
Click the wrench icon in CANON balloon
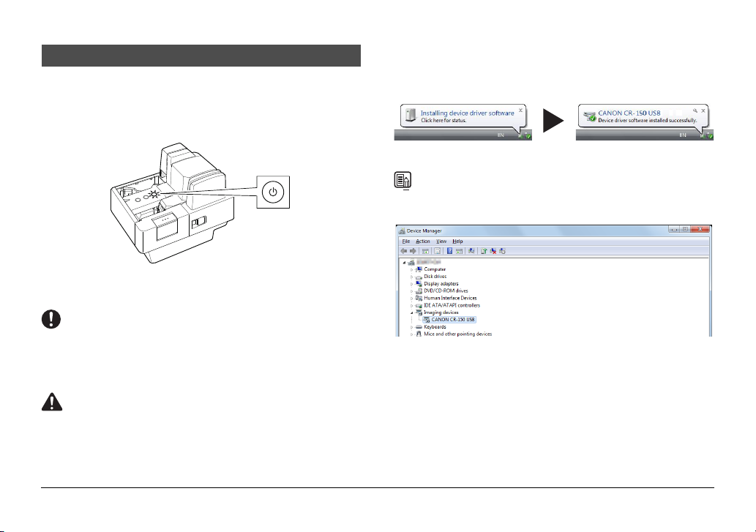click(x=695, y=110)
